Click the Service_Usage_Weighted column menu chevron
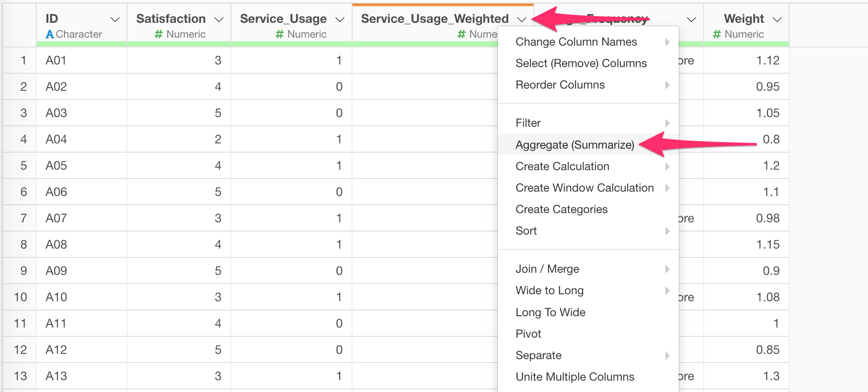The width and height of the screenshot is (868, 392). pyautogui.click(x=522, y=20)
